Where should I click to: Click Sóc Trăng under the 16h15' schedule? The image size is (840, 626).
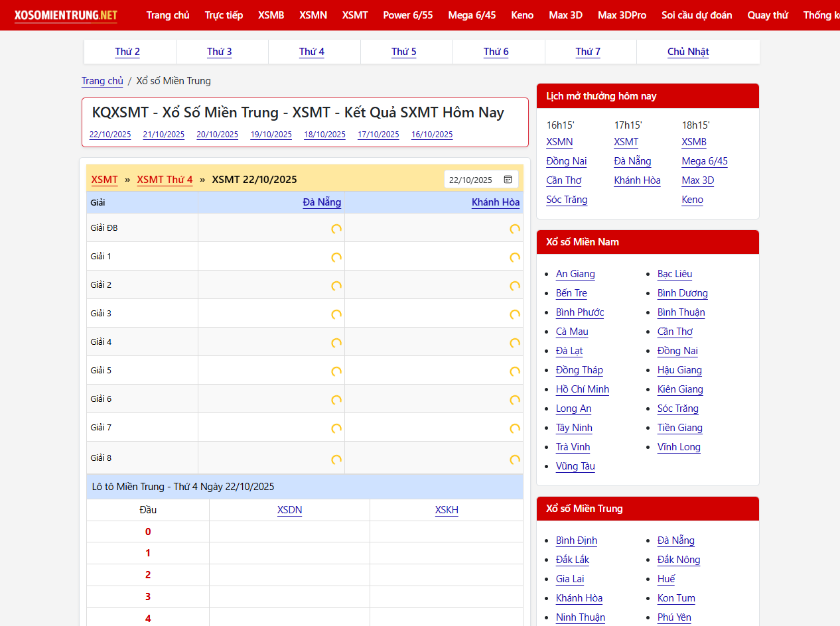click(567, 200)
